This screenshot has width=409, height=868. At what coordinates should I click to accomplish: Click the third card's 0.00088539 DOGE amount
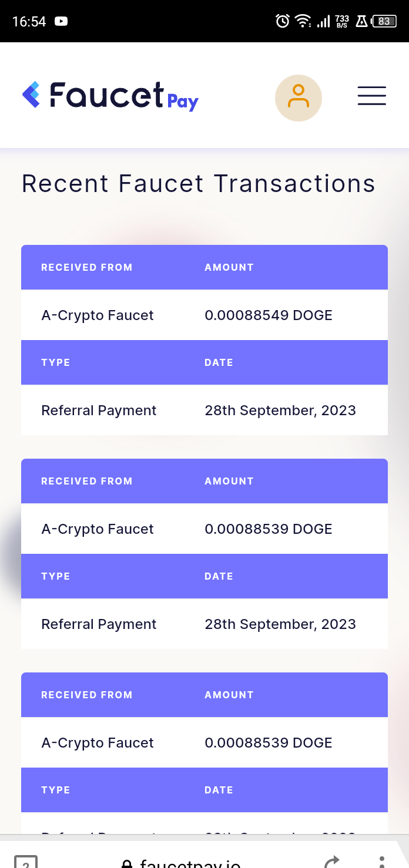[x=268, y=743]
